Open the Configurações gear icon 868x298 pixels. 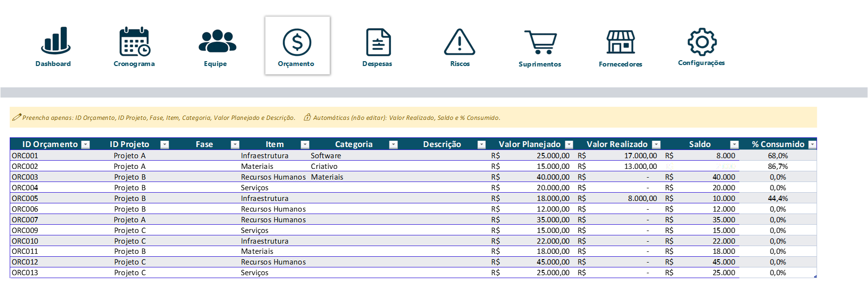click(x=702, y=42)
